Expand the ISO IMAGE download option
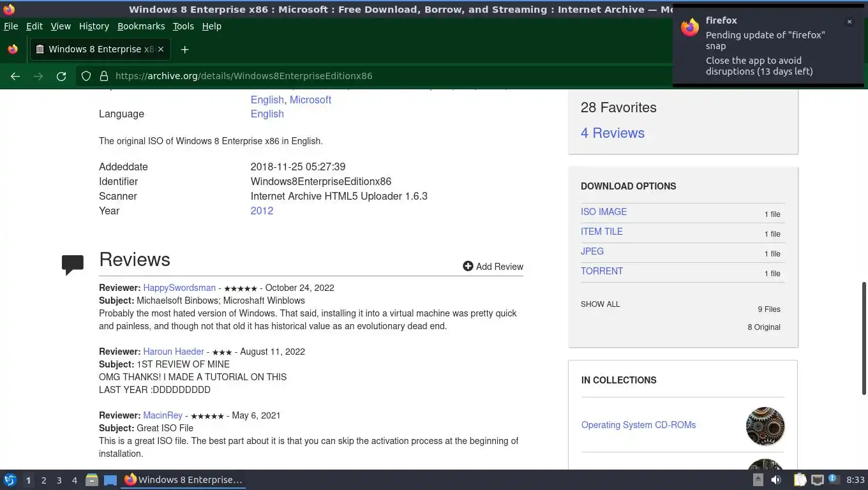 point(604,212)
